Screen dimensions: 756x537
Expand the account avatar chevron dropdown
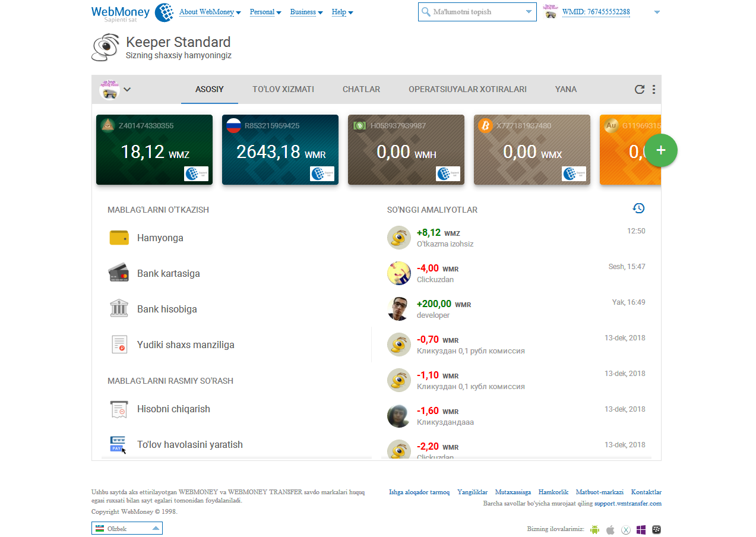point(127,90)
